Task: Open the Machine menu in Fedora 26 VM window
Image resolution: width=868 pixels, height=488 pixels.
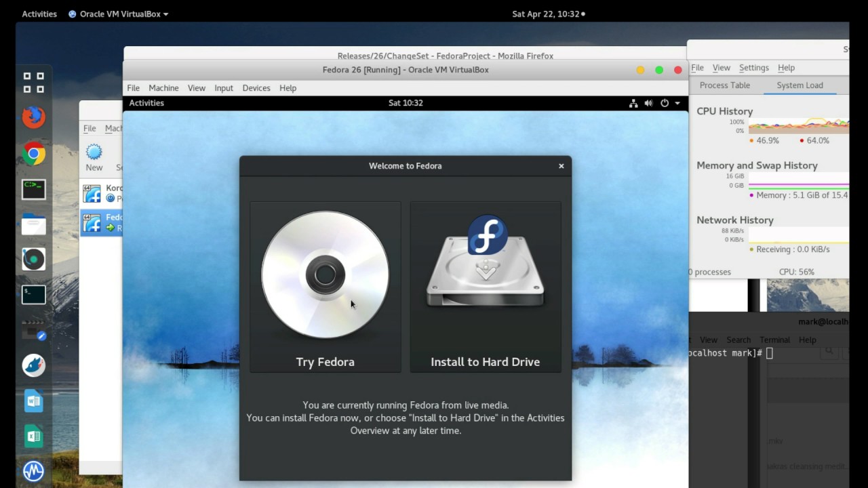Action: [x=163, y=88]
